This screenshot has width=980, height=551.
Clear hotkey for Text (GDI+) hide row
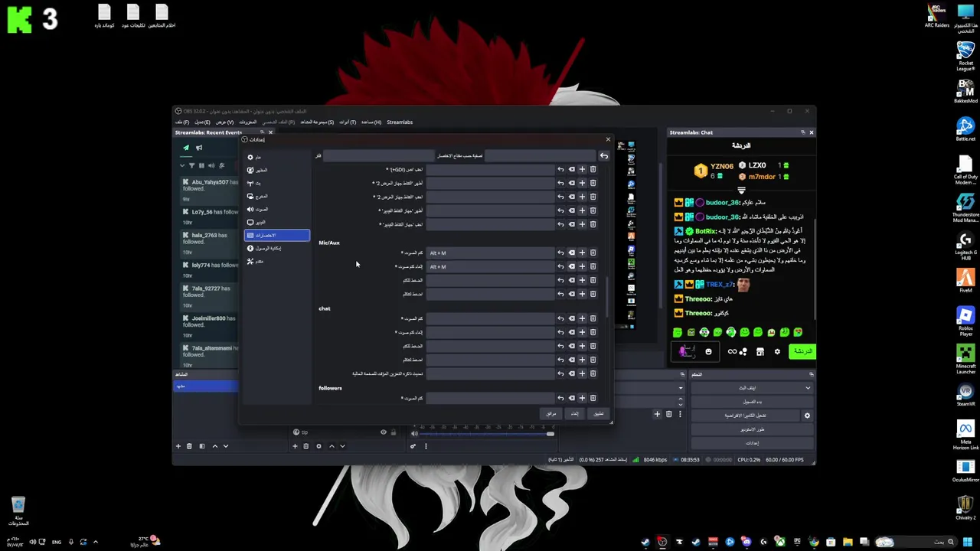point(571,169)
